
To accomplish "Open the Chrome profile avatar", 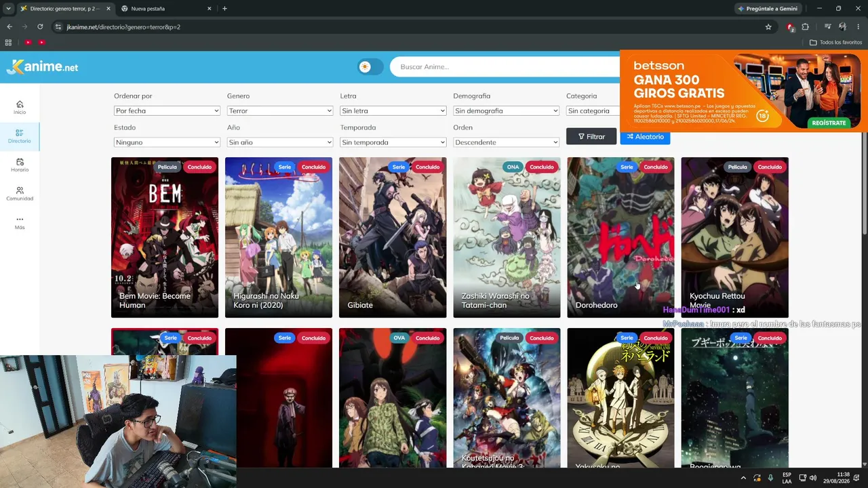I will [x=842, y=27].
